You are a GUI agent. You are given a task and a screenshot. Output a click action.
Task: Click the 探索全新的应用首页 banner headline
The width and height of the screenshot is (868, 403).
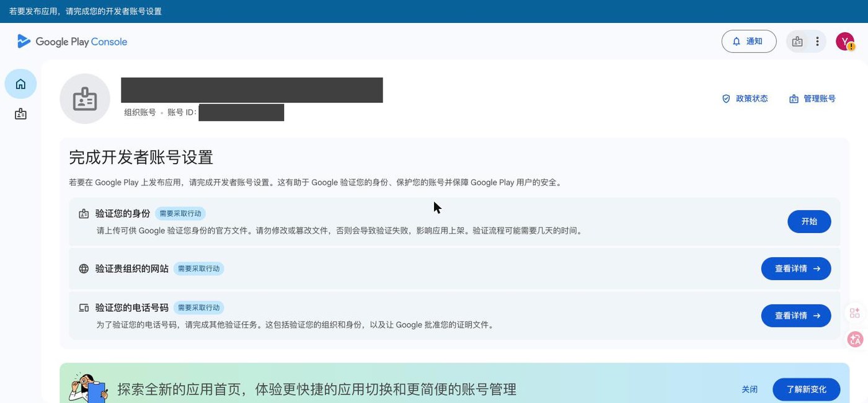coord(317,389)
